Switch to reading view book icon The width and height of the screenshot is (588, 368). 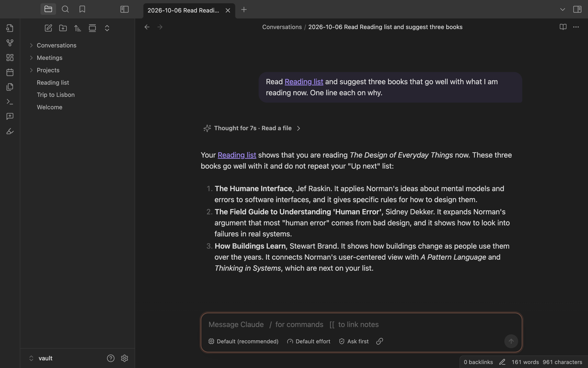click(x=563, y=27)
